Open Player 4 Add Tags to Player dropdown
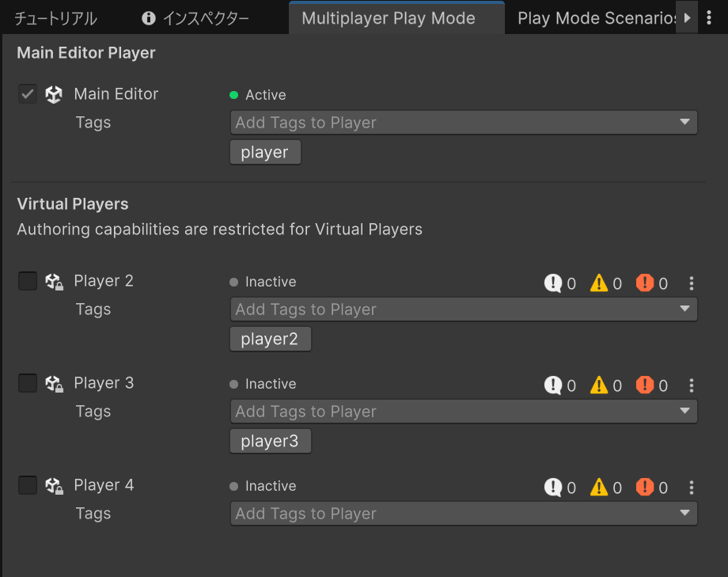The width and height of the screenshot is (728, 577). 464,514
